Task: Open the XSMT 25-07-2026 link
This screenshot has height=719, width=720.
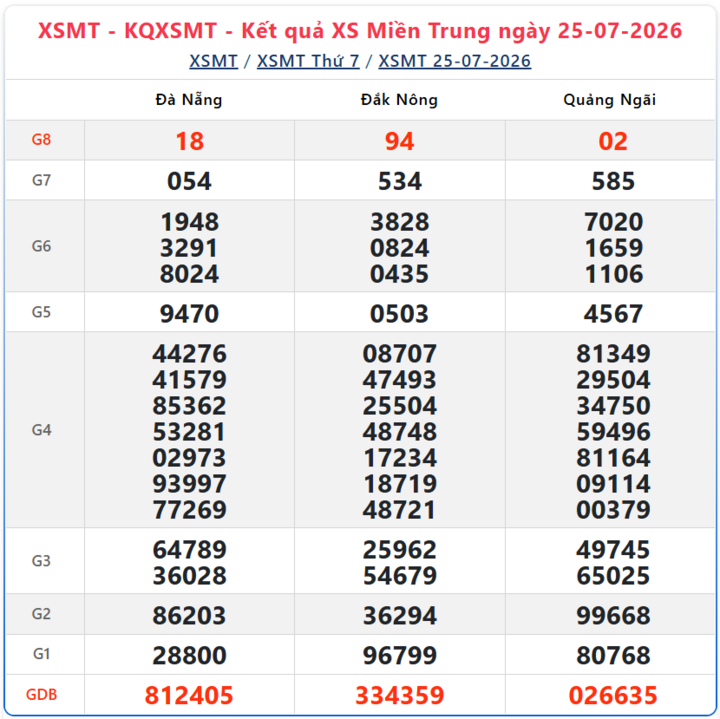Action: tap(455, 61)
